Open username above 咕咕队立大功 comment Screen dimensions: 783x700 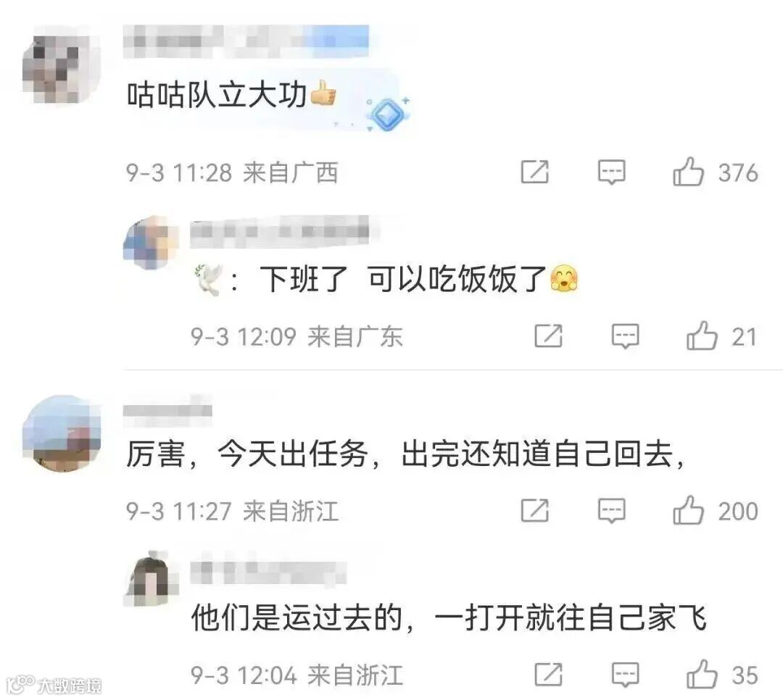(246, 41)
